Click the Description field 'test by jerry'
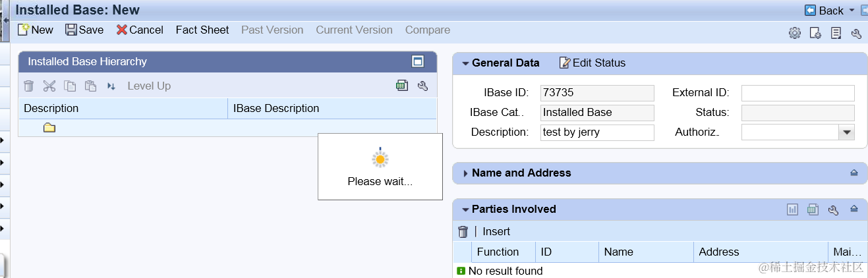868x278 pixels. [x=597, y=132]
